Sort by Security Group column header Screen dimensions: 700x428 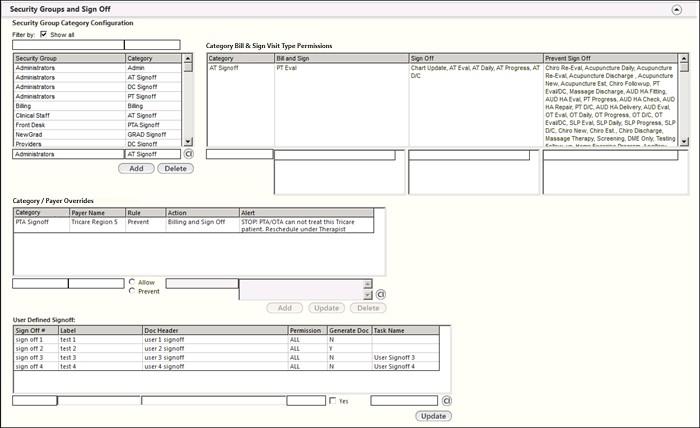tap(70, 58)
